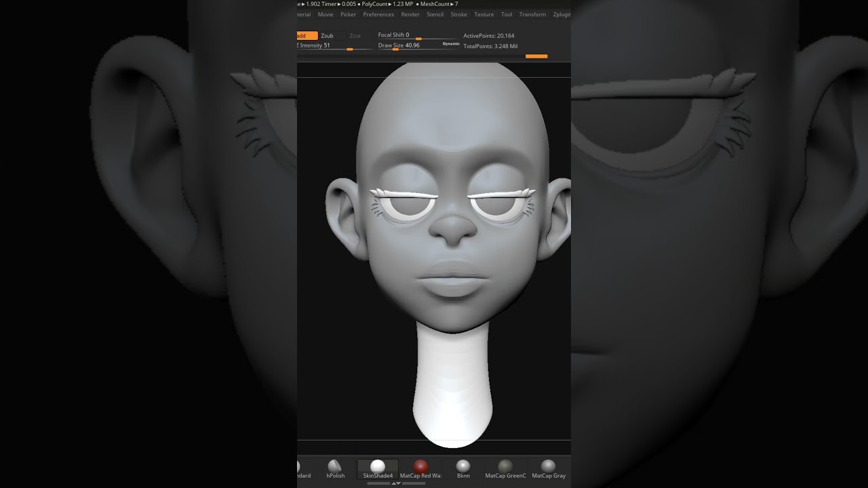Open the Movie menu
Viewport: 868px width, 488px height.
click(x=325, y=14)
